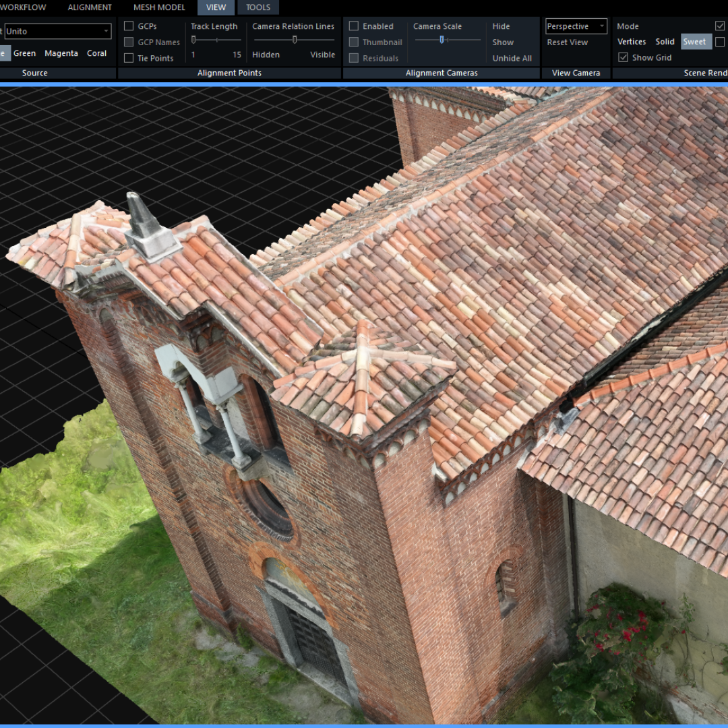This screenshot has height=728, width=728.
Task: Switch to the WORKFLOW ribbon tab
Action: (x=24, y=7)
